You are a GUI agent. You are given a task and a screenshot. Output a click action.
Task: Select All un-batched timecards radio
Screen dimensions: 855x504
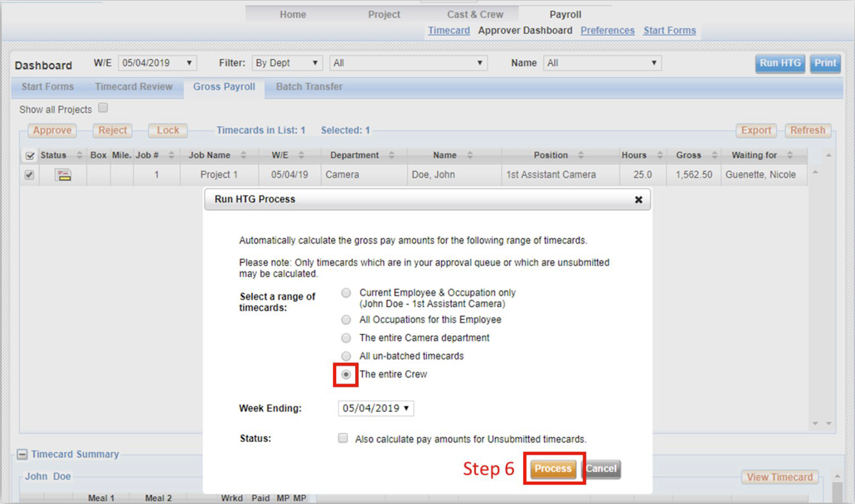pyautogui.click(x=346, y=356)
